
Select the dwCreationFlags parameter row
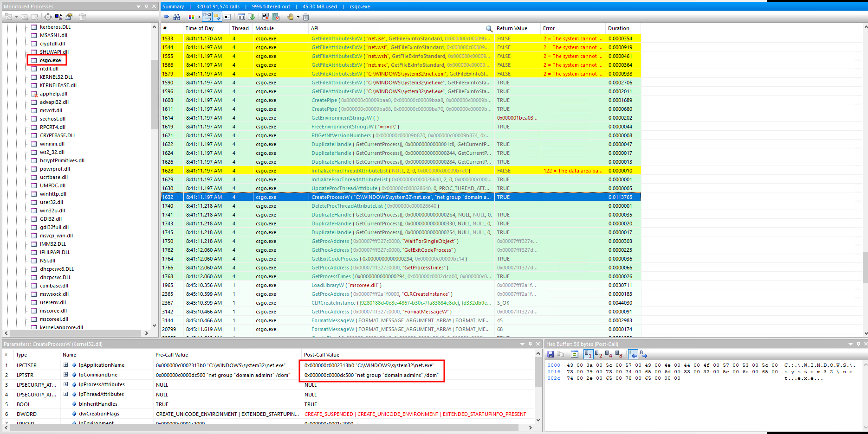(x=268, y=414)
